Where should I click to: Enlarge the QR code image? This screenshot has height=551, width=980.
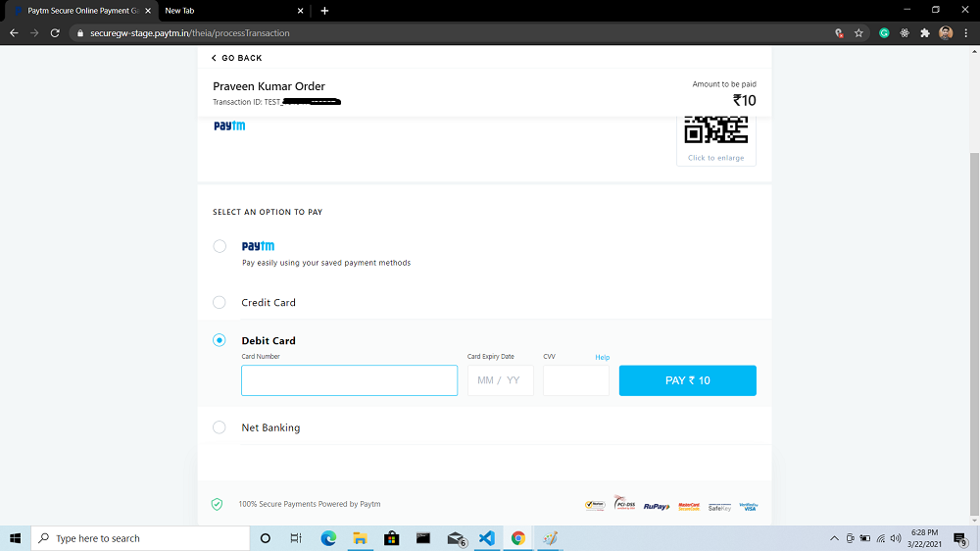coord(716,129)
